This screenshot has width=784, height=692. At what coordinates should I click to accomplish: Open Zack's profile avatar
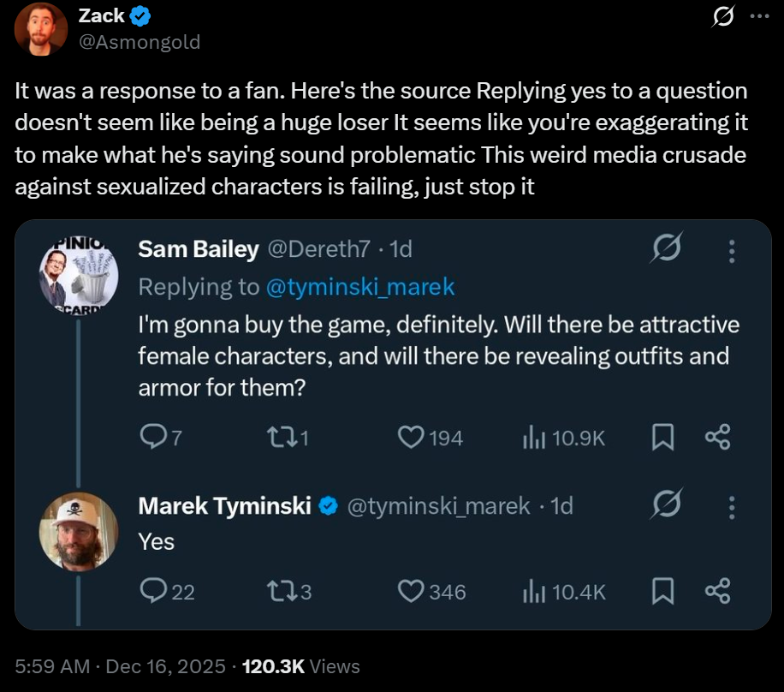[40, 28]
